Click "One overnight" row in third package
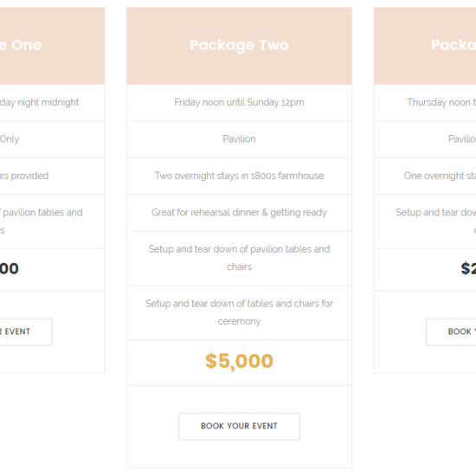The width and height of the screenshot is (476, 476). coord(425,176)
